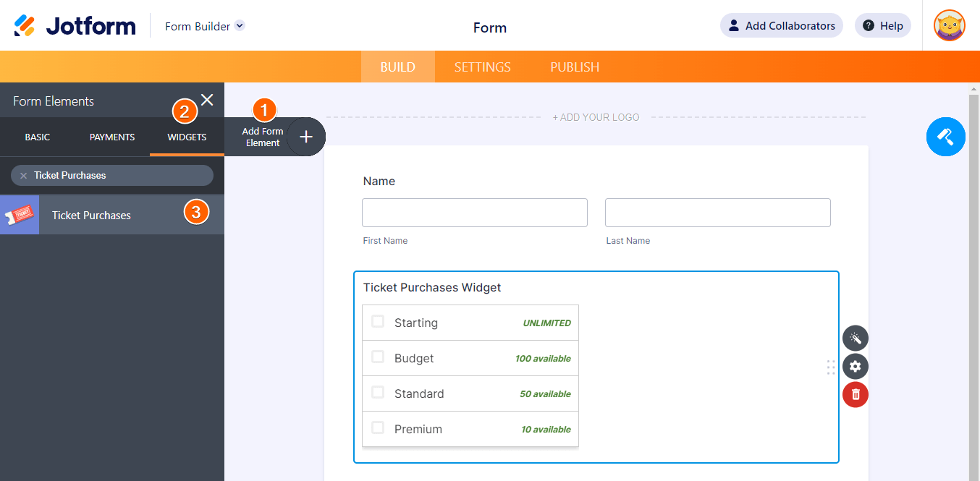Delete the Ticket Purchases widget
This screenshot has height=481, width=980.
[855, 394]
